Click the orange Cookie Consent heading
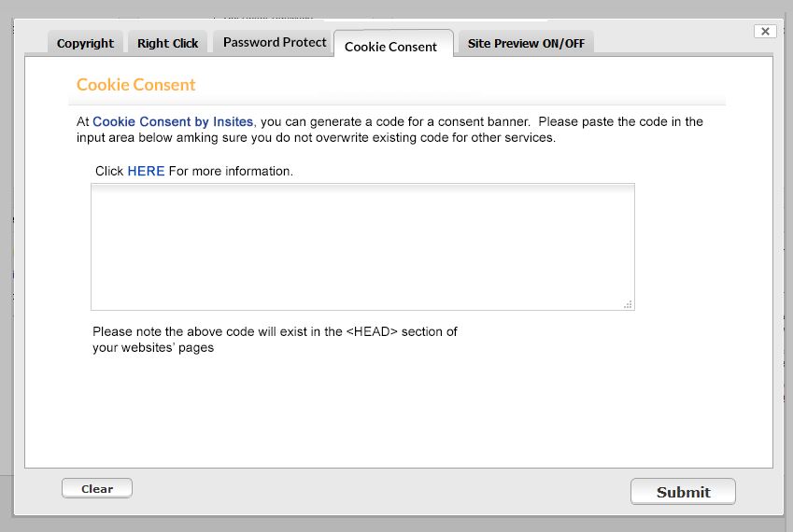Viewport: 793px width, 532px height. [136, 85]
